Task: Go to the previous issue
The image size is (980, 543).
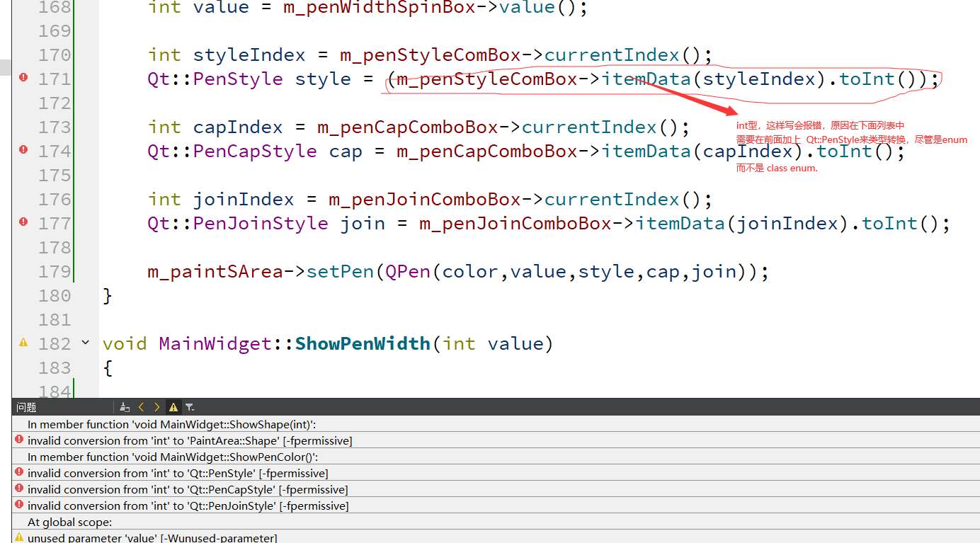Action: [x=141, y=407]
